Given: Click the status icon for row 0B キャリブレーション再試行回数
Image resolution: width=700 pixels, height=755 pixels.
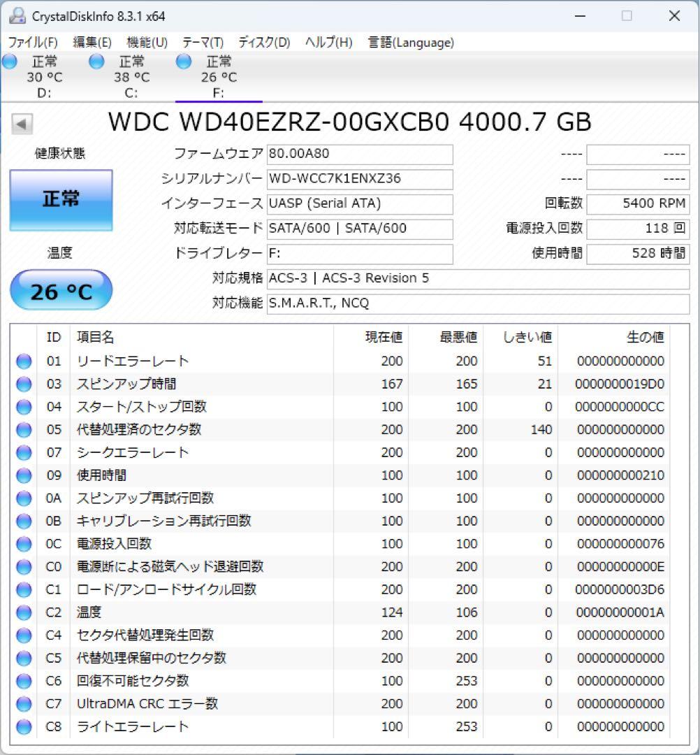Looking at the screenshot, I should pyautogui.click(x=24, y=522).
